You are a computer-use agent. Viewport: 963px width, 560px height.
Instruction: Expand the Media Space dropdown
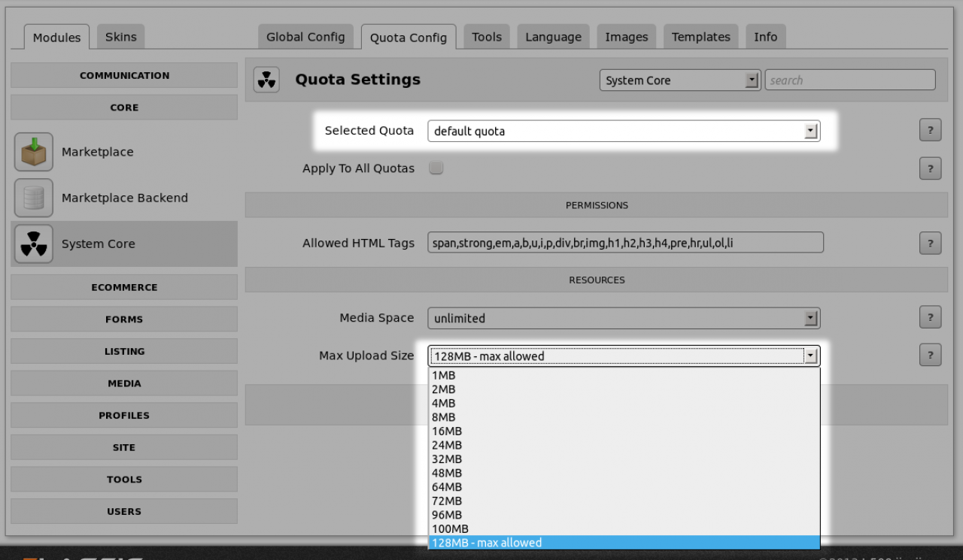(x=623, y=318)
